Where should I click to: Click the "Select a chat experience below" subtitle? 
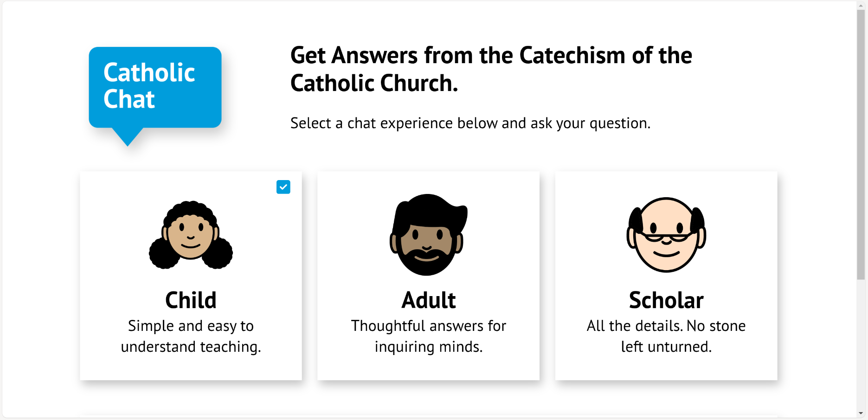[470, 123]
